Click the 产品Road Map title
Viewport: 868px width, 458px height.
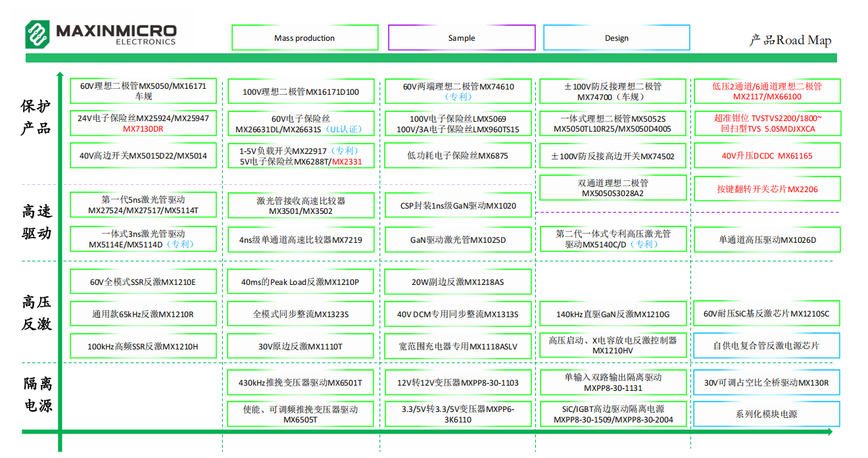(790, 40)
